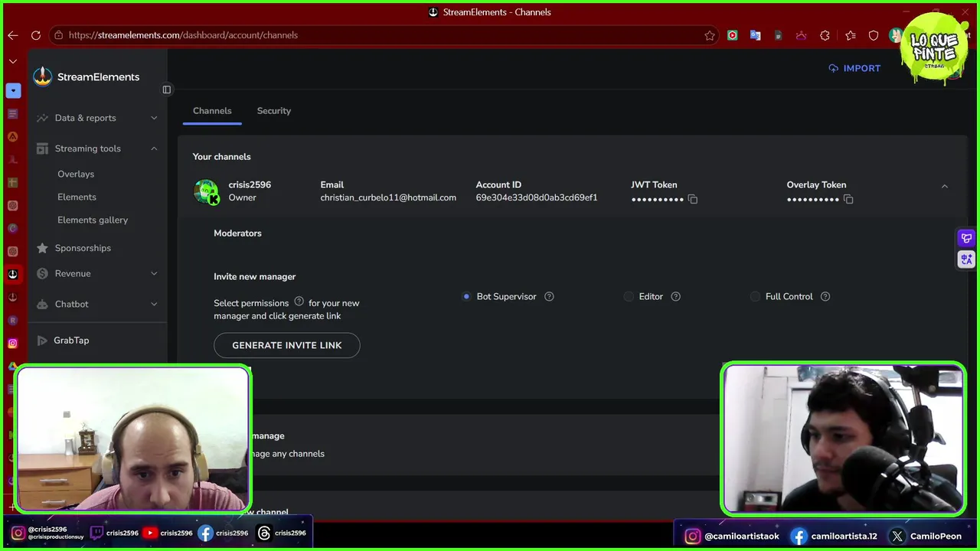Open the vertical tab strip dropdown arrow
Viewport: 980px width, 551px height.
[13, 61]
